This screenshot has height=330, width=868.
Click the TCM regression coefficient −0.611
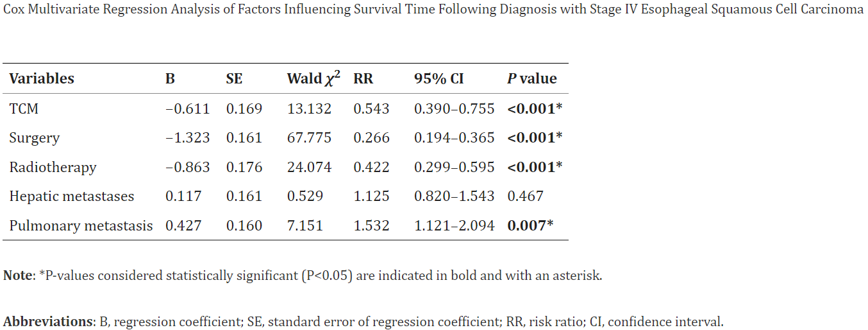(187, 109)
